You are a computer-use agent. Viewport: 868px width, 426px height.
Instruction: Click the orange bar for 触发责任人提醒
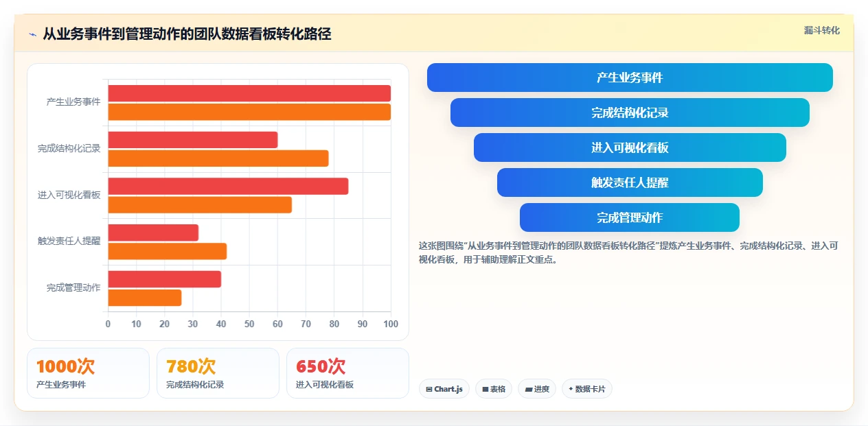pyautogui.click(x=168, y=251)
